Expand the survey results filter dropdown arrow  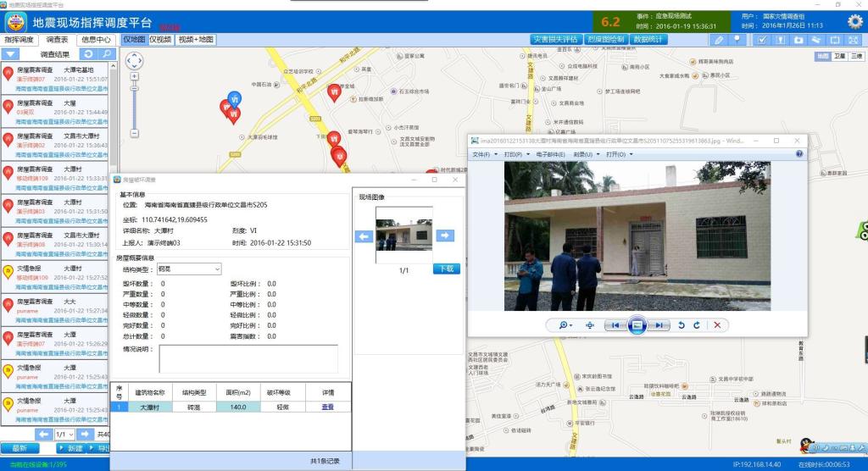point(11,54)
